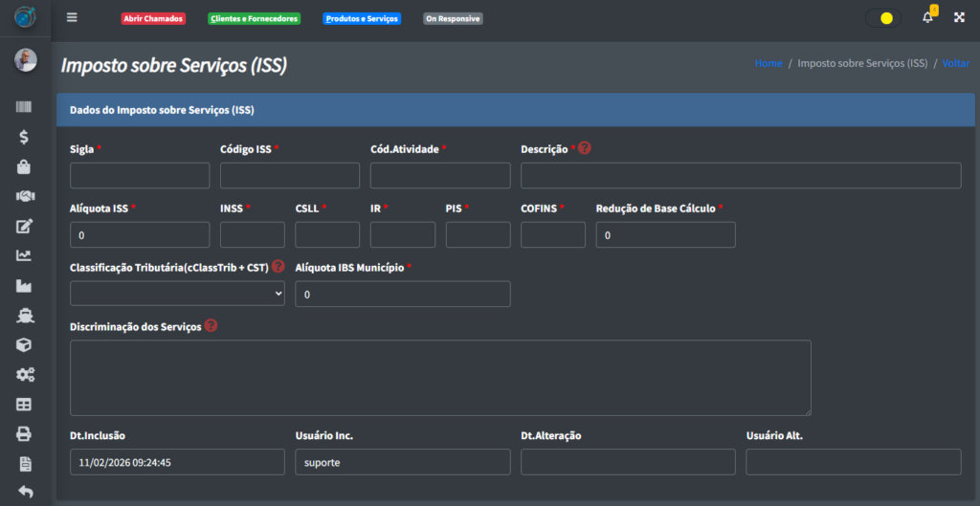
Task: Open the notifications bell
Action: click(927, 17)
